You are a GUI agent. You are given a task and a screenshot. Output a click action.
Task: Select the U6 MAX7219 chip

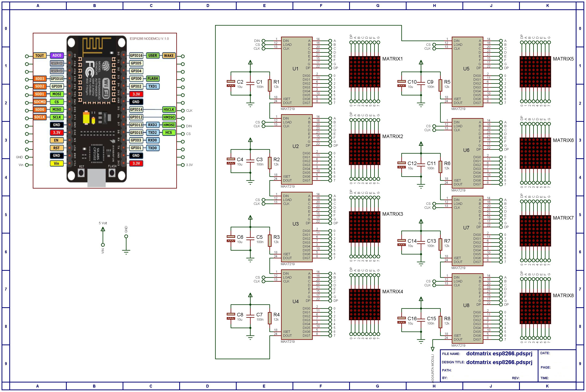[467, 153]
